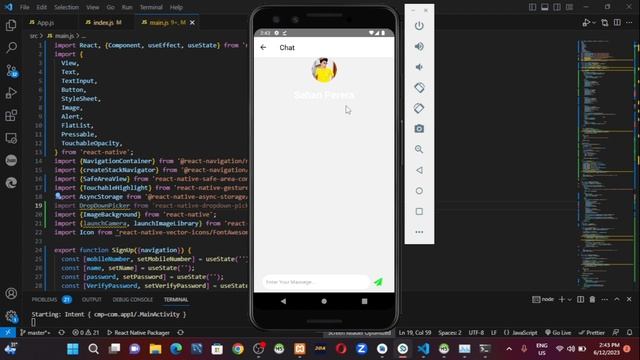Start React Native Packager from status bar
The height and width of the screenshot is (360, 640).
pyautogui.click(x=138, y=333)
